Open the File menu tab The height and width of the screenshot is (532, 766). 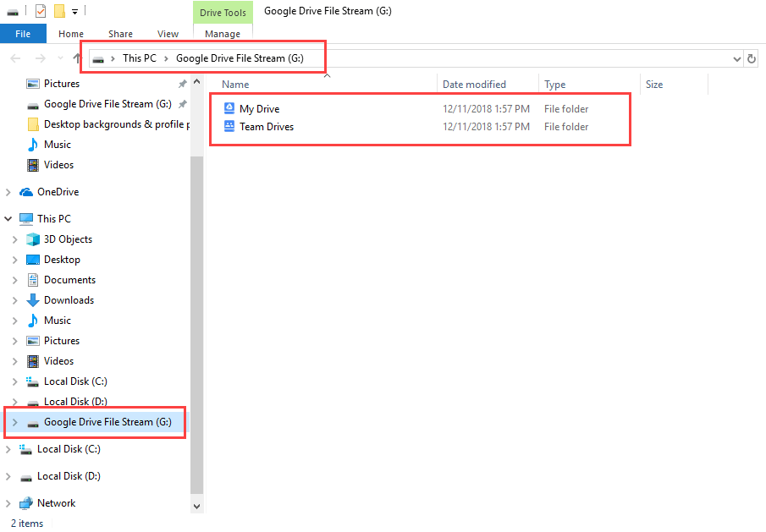[x=23, y=34]
